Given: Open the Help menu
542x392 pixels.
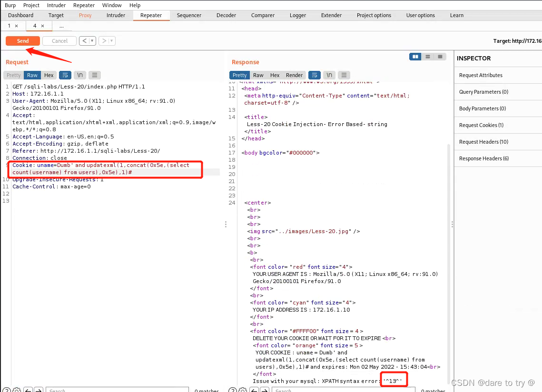Looking at the screenshot, I should tap(135, 5).
